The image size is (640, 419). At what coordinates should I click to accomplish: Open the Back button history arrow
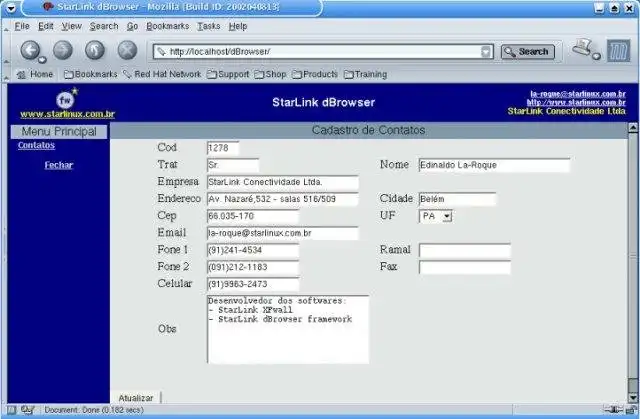click(x=42, y=60)
